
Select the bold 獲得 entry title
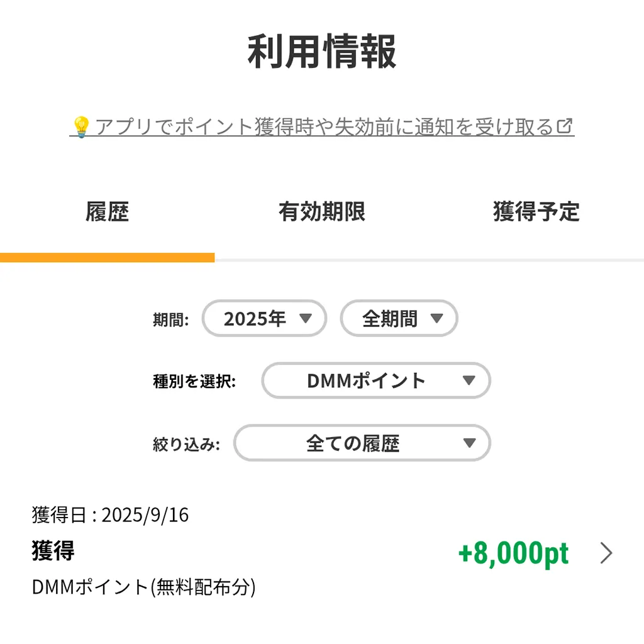(53, 551)
